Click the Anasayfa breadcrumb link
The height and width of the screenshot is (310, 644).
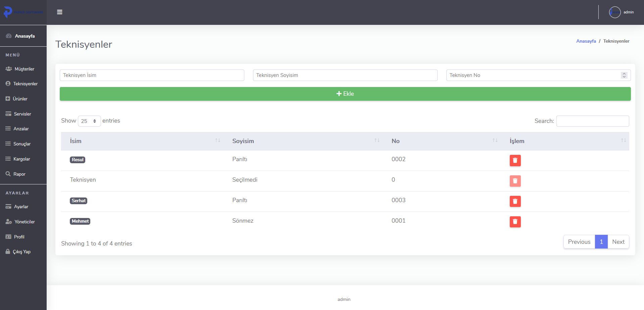pos(586,41)
